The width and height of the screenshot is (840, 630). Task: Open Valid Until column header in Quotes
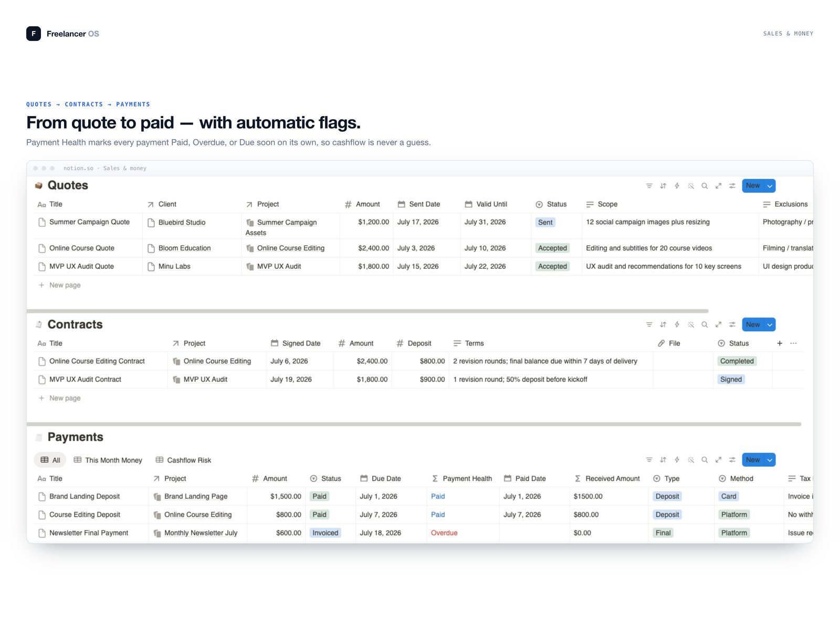486,204
